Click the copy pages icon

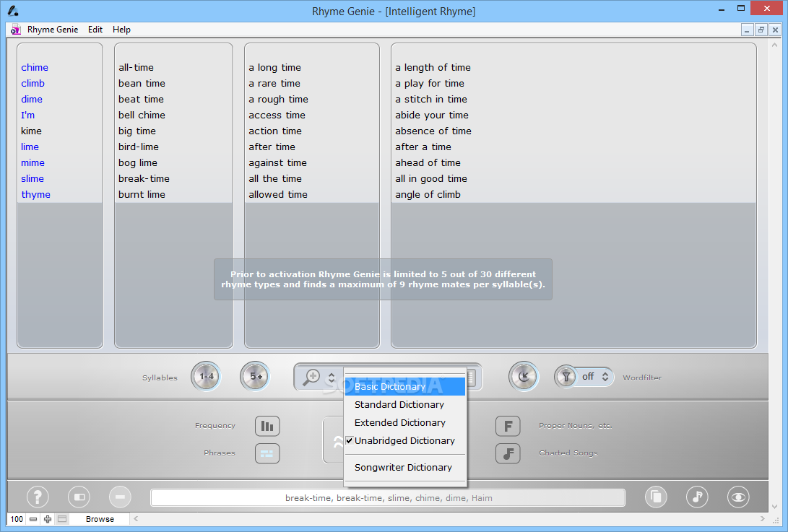[x=656, y=497]
